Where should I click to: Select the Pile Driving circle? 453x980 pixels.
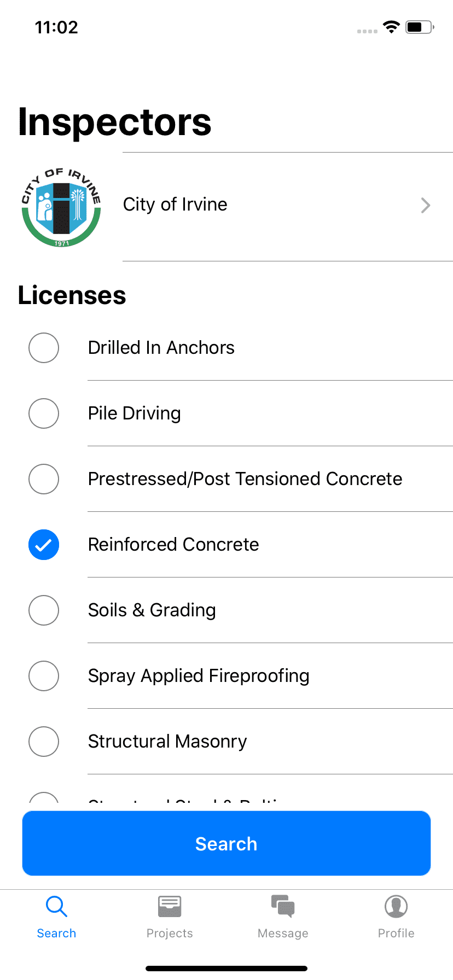pyautogui.click(x=44, y=413)
